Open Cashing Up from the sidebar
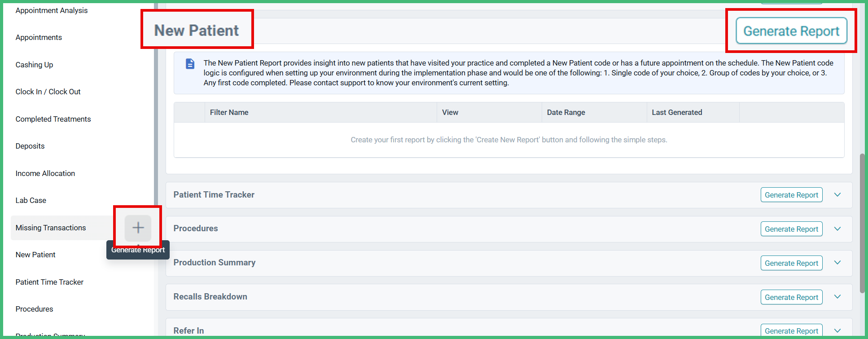 34,65
